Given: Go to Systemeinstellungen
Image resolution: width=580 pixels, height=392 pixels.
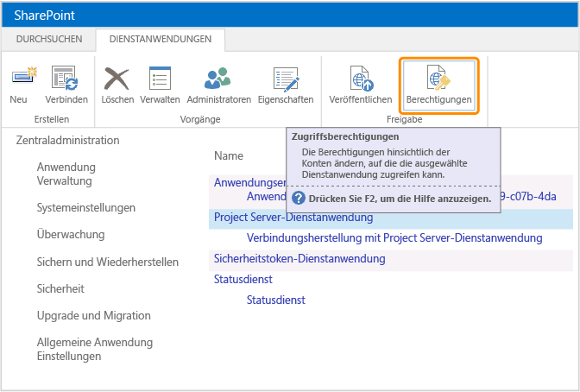Looking at the screenshot, I should [x=85, y=208].
